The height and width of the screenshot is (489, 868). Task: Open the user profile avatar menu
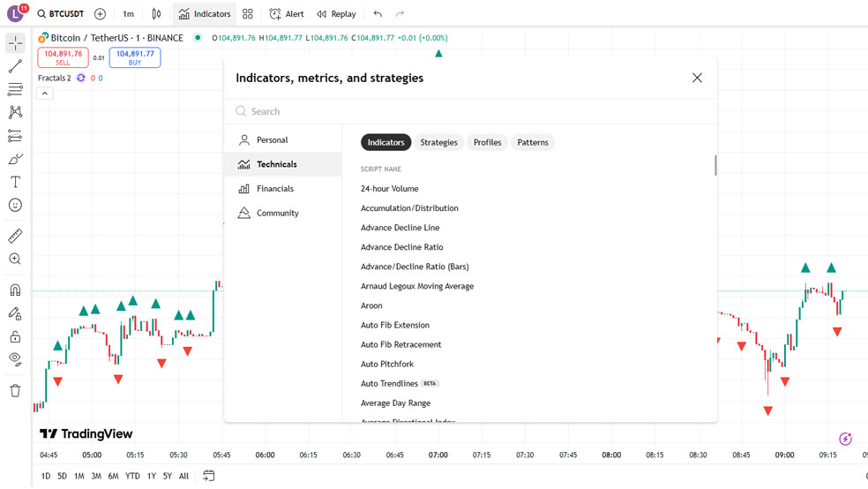pyautogui.click(x=16, y=13)
